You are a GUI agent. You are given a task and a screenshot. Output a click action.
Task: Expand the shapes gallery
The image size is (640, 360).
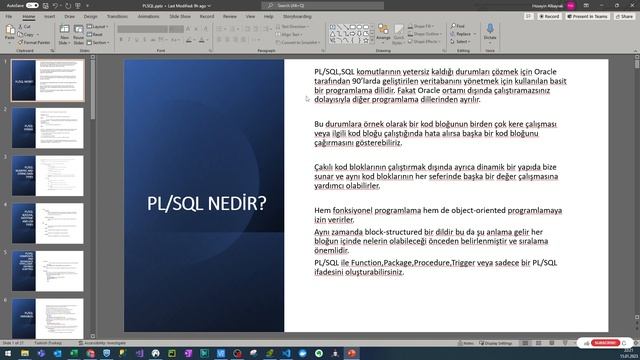coord(372,41)
